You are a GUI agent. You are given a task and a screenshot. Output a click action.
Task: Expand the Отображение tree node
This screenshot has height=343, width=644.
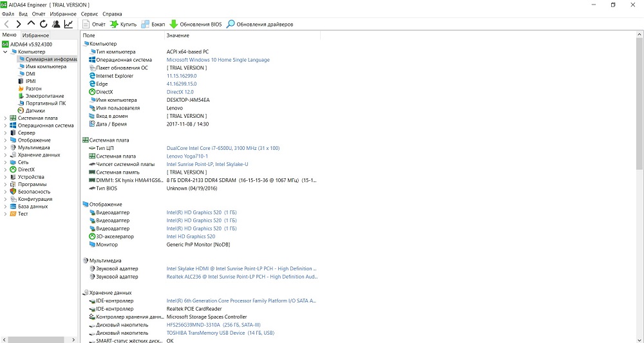pyautogui.click(x=5, y=140)
